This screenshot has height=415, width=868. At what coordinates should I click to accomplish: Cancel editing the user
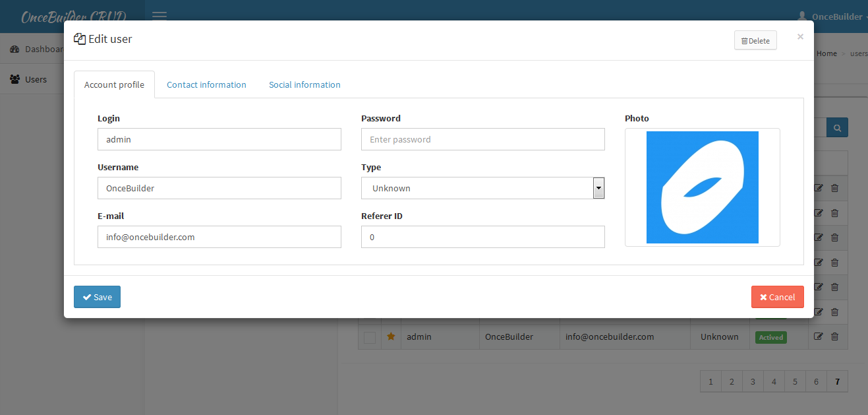tap(778, 297)
